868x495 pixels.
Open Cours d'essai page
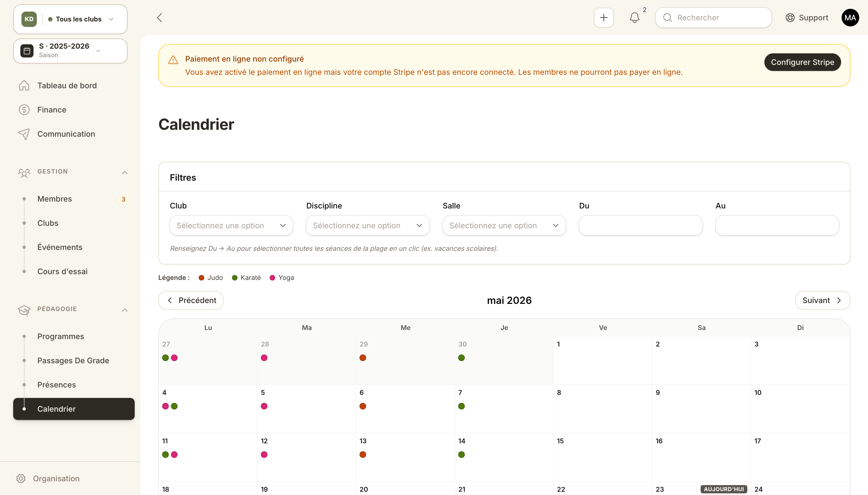(74, 271)
